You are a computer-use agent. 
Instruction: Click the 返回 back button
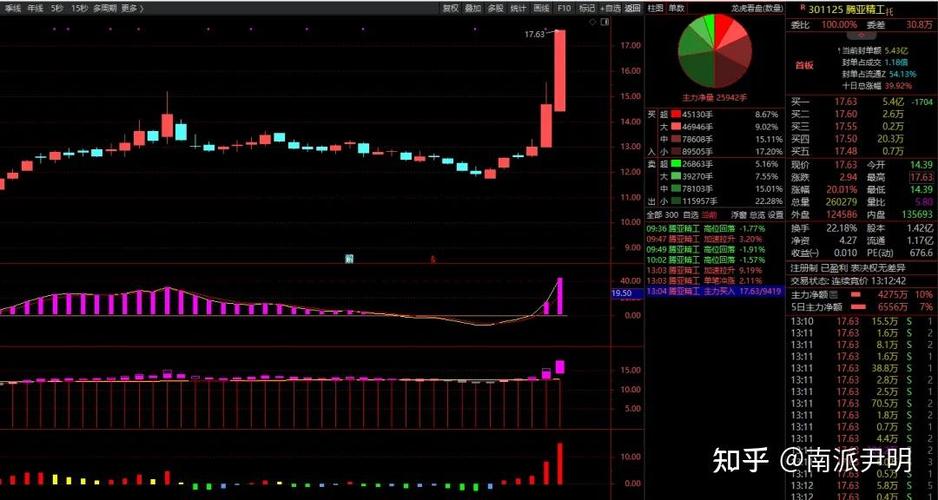[632, 8]
